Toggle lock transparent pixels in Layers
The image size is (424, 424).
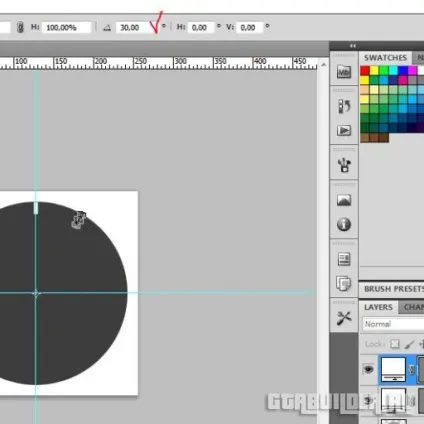pyautogui.click(x=395, y=344)
